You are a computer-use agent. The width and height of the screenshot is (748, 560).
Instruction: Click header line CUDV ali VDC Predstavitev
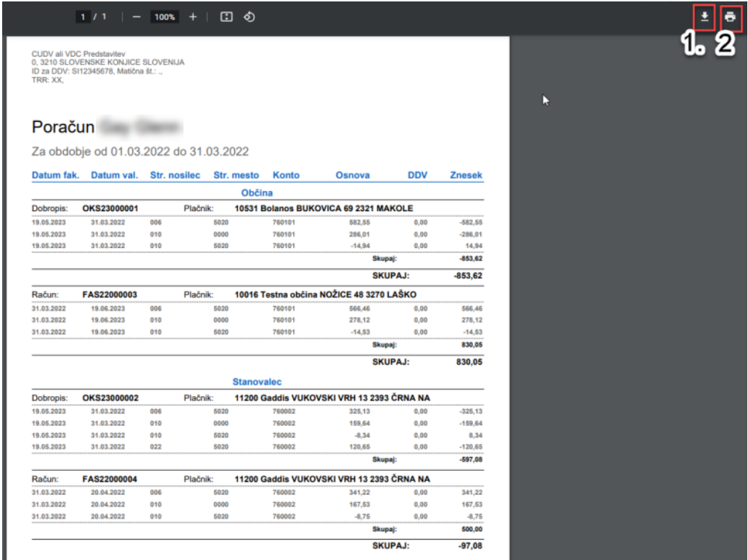pos(78,54)
